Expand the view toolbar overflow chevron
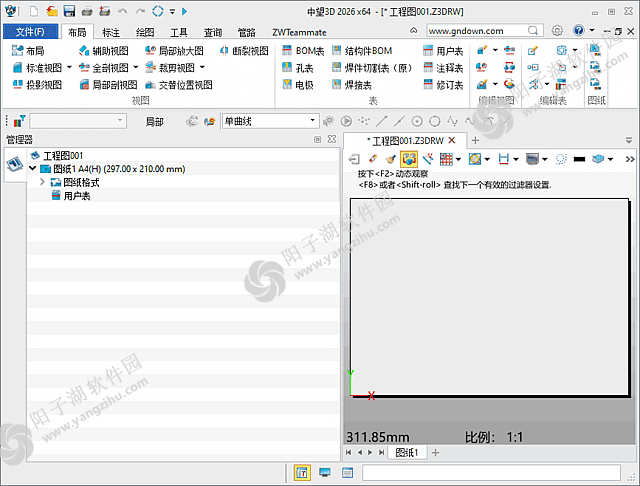 pos(630,159)
